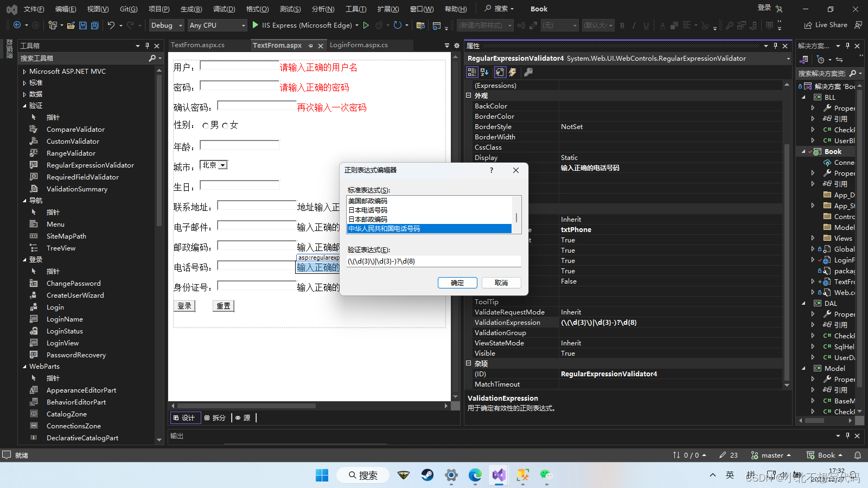Click the Save icon in the toolbar

pyautogui.click(x=82, y=25)
